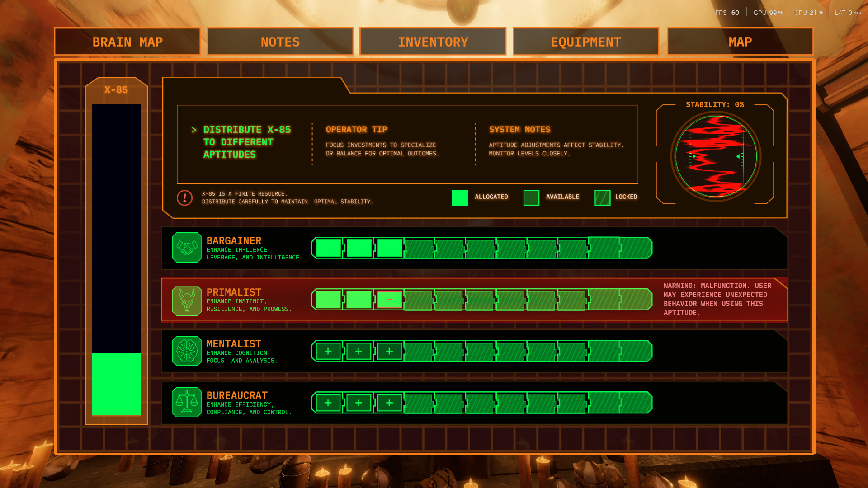Add second Bureaucrat plus slot
The image size is (868, 488).
click(x=359, y=403)
